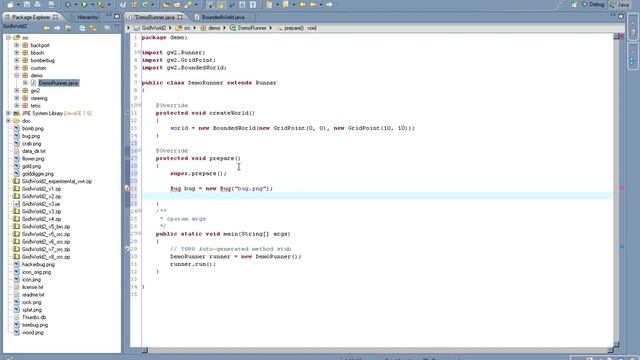Place cursor on super.prepare() line
Screen dimensions: 640x360
[x=198, y=173]
